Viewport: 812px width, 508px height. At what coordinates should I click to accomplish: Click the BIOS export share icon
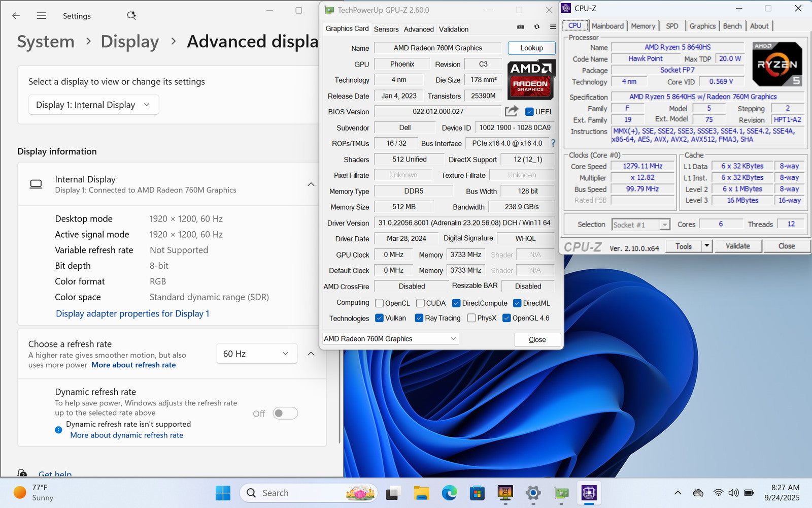[x=512, y=111]
